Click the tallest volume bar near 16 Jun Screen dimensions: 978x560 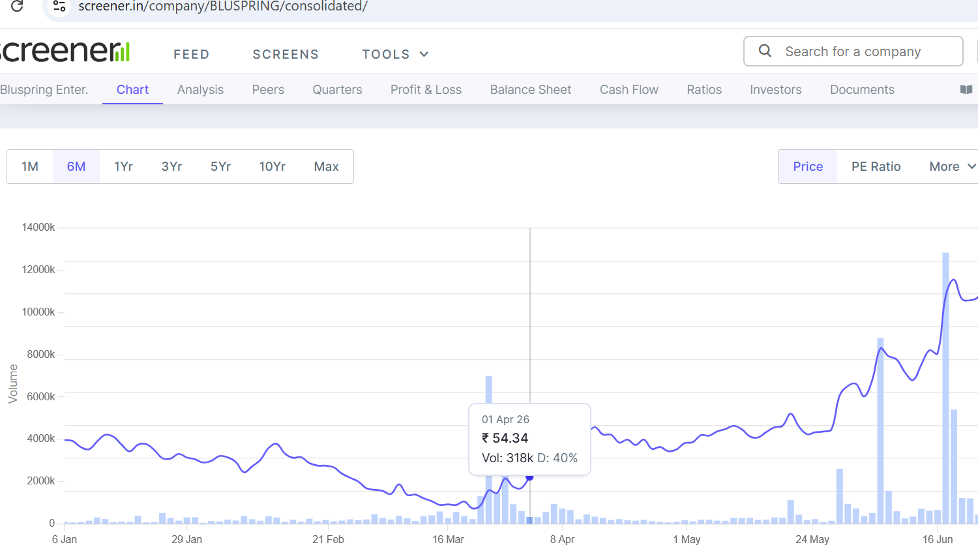click(945, 388)
